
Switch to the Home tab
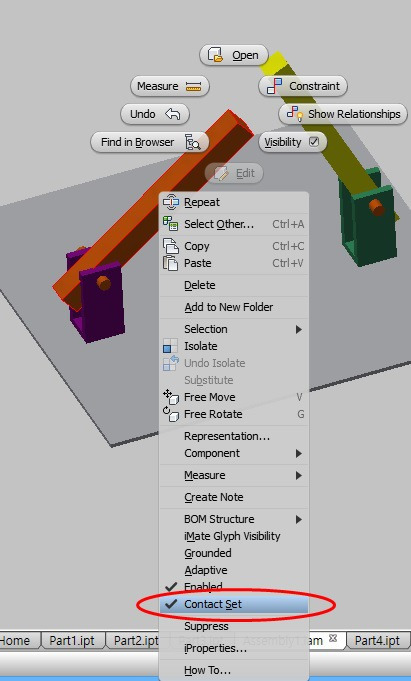(x=17, y=641)
